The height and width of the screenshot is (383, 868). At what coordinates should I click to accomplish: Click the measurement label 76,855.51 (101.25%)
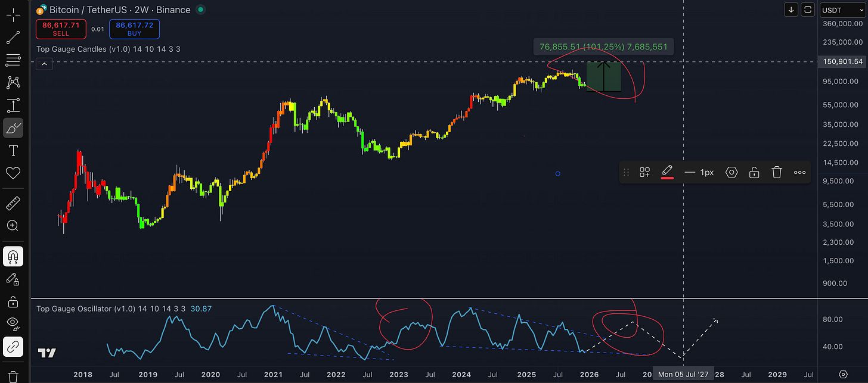tap(604, 46)
